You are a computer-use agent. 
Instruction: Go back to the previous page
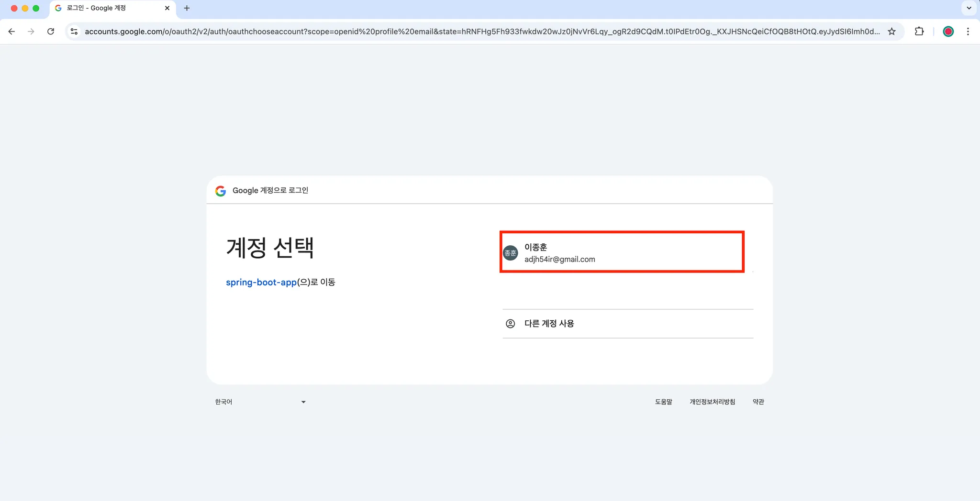(11, 32)
